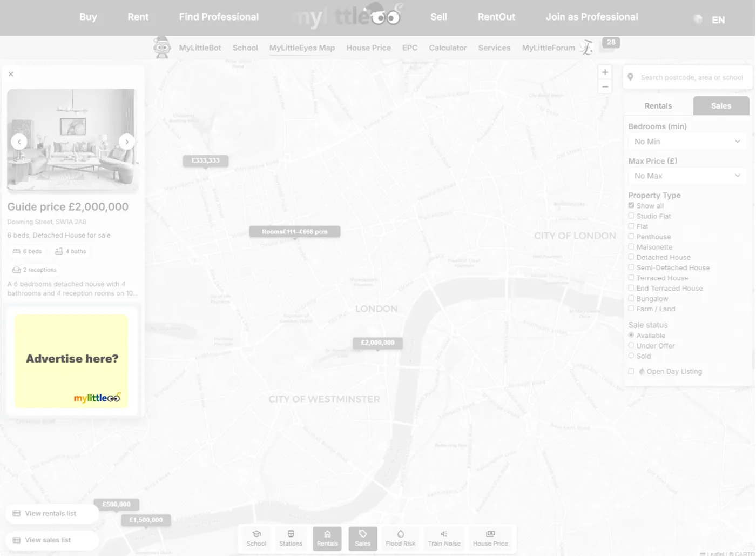Select the Sold sale status
The image size is (756, 556).
pyautogui.click(x=631, y=356)
